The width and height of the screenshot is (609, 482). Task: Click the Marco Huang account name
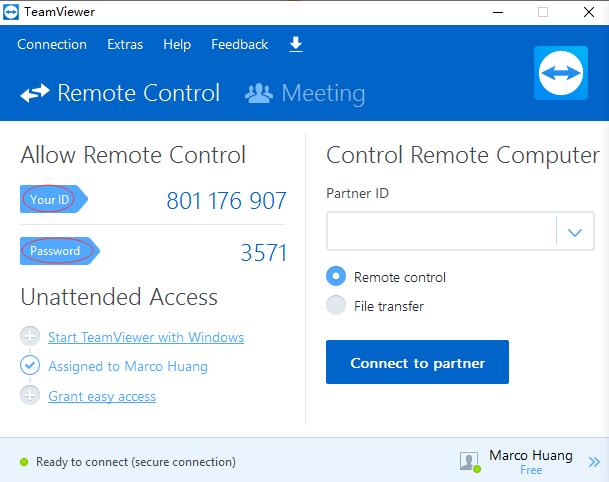[531, 455]
